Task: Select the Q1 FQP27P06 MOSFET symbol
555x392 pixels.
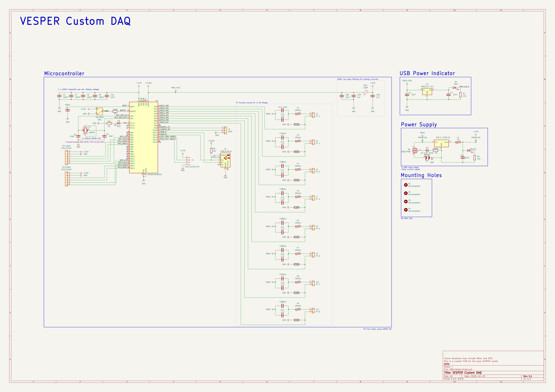Action: click(415, 150)
